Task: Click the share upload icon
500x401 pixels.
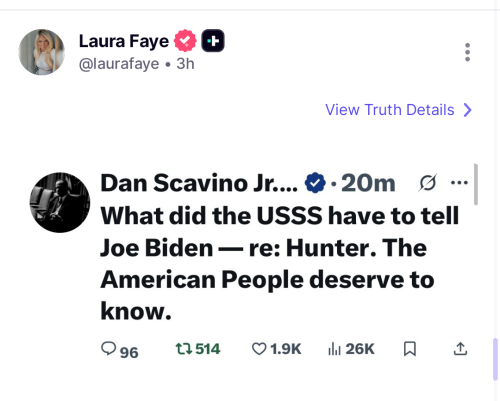Action: click(460, 349)
